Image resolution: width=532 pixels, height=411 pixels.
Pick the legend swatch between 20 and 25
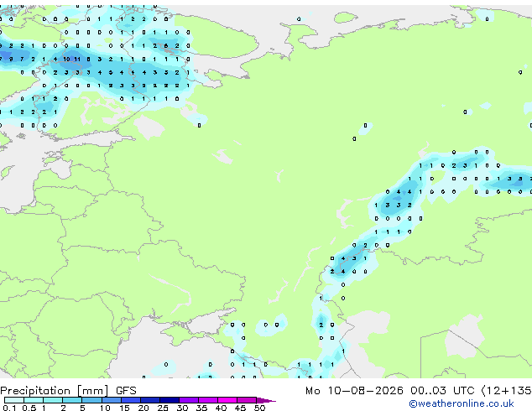(150, 400)
